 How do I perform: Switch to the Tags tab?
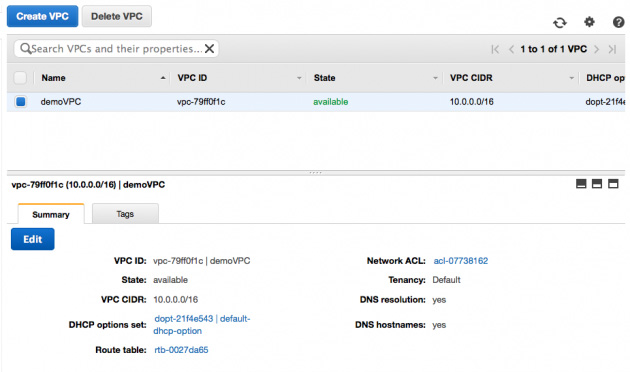pos(125,214)
